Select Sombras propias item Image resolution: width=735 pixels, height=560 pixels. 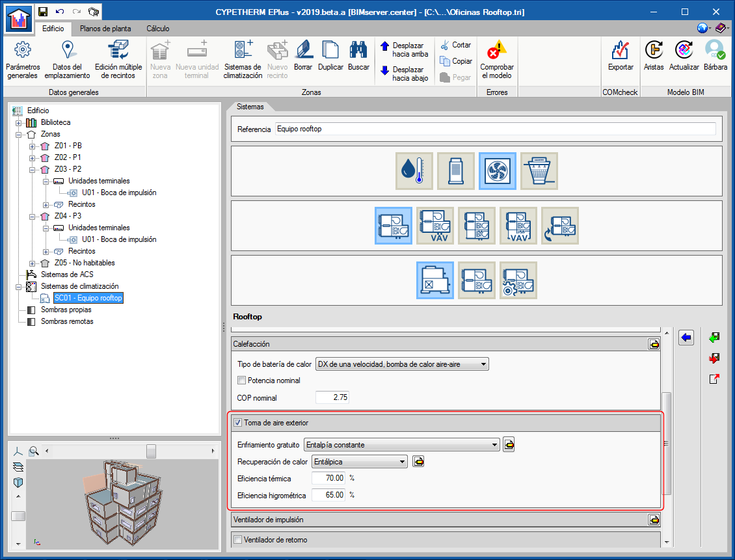coord(66,310)
